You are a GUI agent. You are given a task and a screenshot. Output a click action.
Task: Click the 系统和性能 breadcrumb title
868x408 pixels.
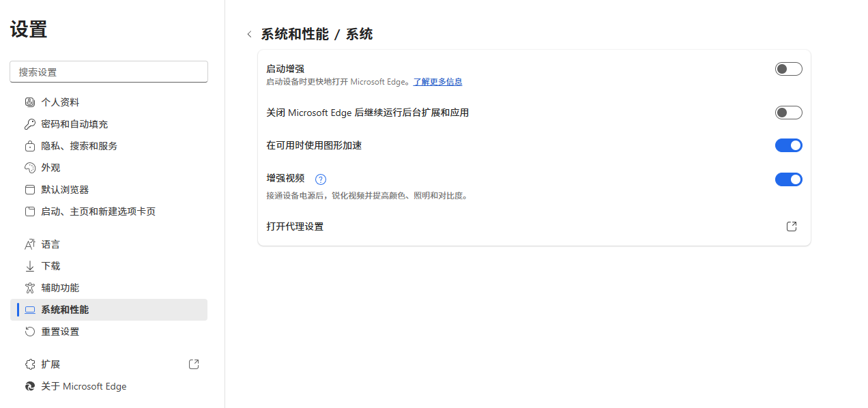pyautogui.click(x=295, y=34)
